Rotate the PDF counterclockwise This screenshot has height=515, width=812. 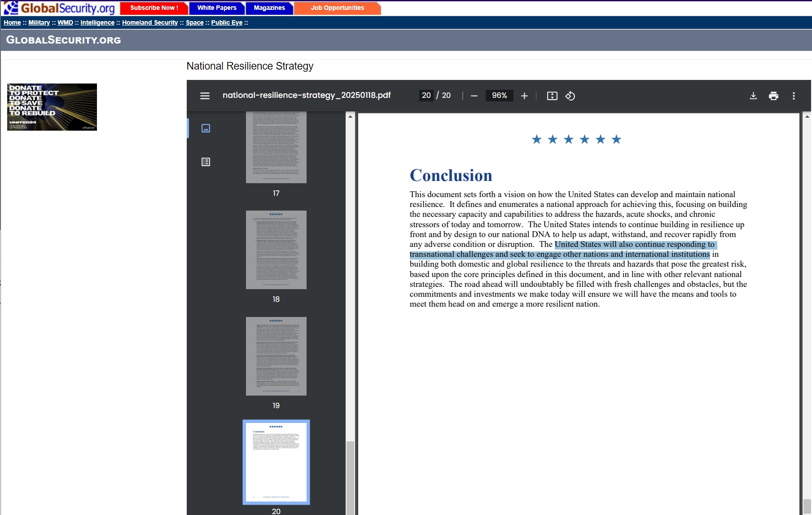pos(570,96)
